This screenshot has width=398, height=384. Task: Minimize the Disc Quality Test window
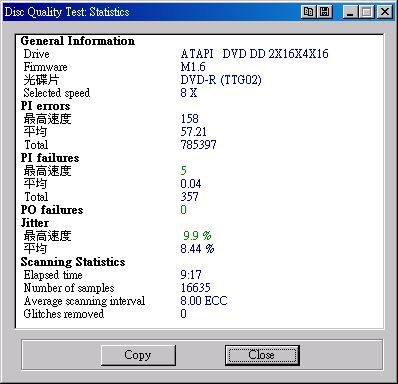350,12
